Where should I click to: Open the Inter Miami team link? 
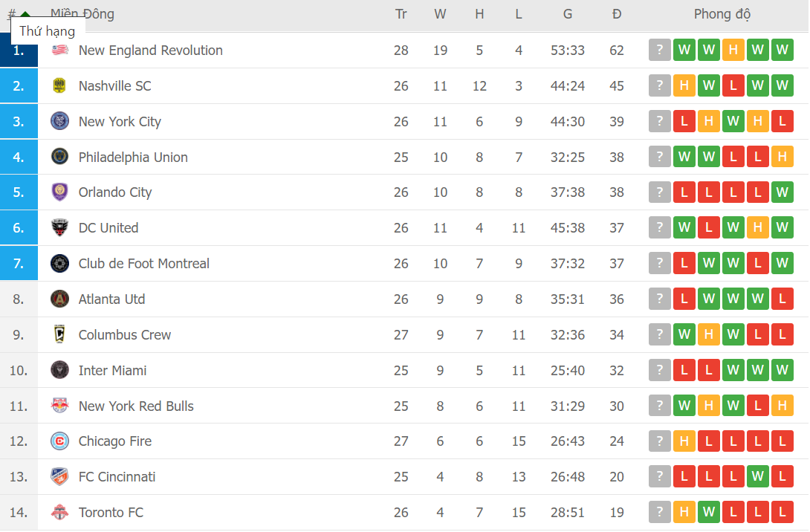click(x=112, y=371)
